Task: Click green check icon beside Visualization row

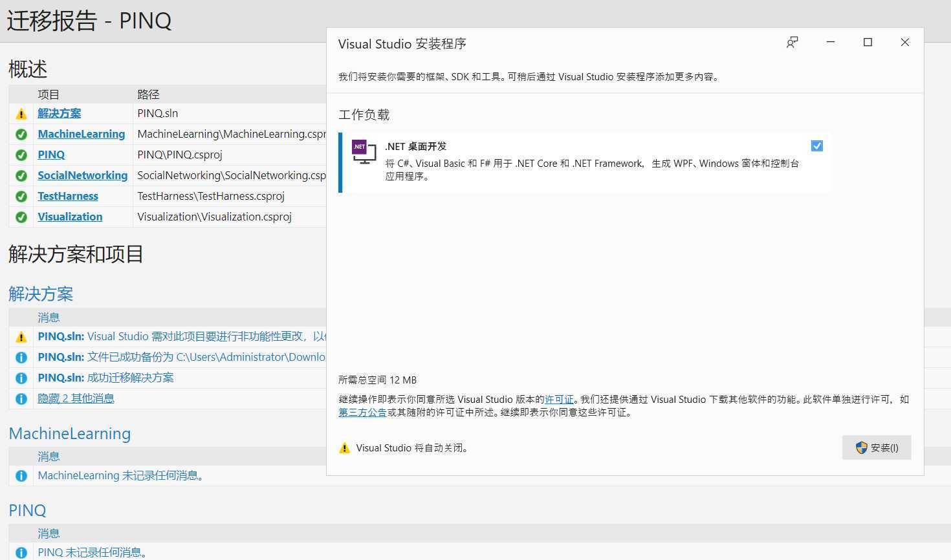Action: [x=21, y=217]
